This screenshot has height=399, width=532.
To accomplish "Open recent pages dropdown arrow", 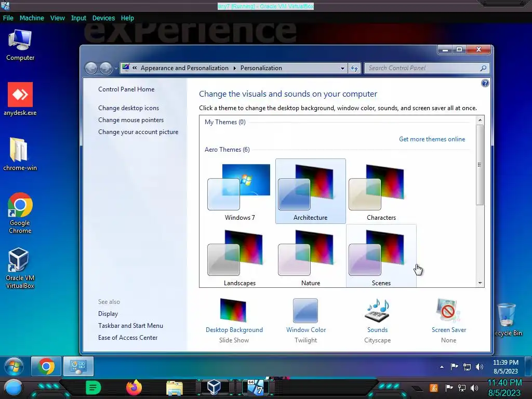I will point(116,69).
